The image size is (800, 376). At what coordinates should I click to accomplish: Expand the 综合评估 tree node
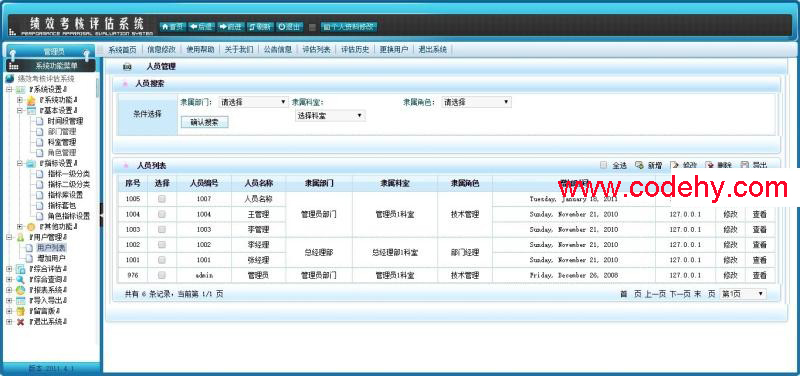tap(9, 268)
